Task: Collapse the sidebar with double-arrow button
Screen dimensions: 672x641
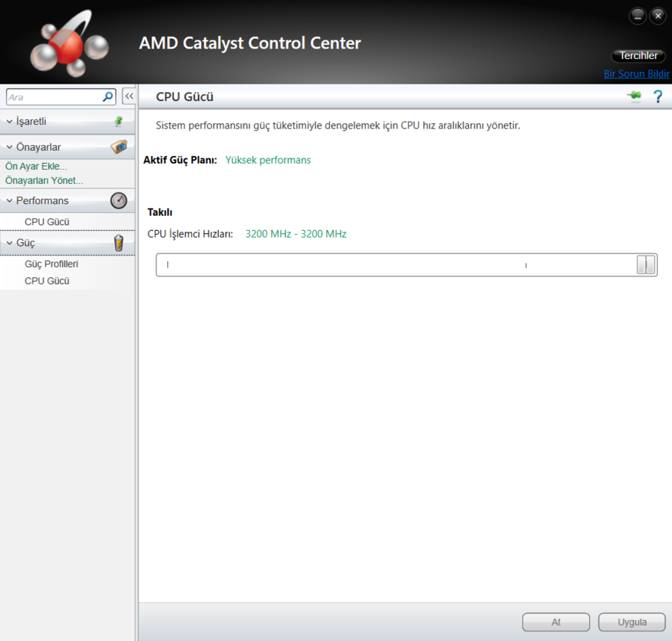Action: point(129,96)
